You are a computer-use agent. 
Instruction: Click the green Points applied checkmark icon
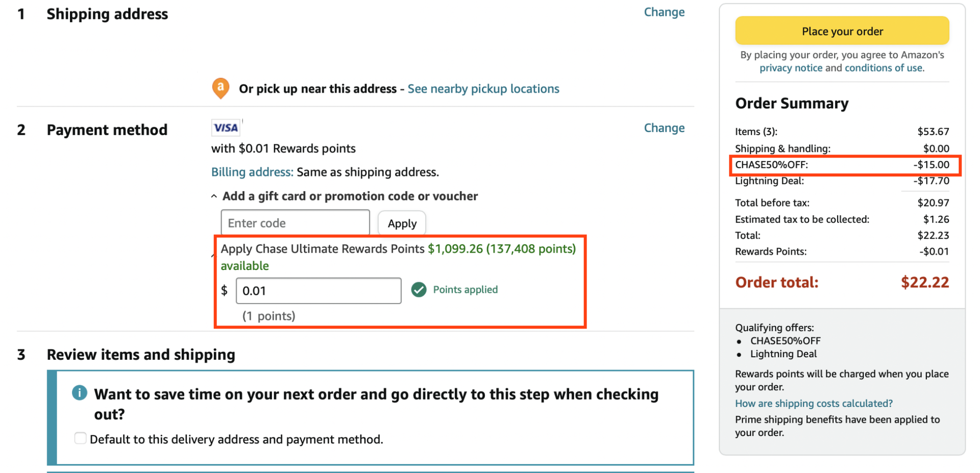coord(419,289)
